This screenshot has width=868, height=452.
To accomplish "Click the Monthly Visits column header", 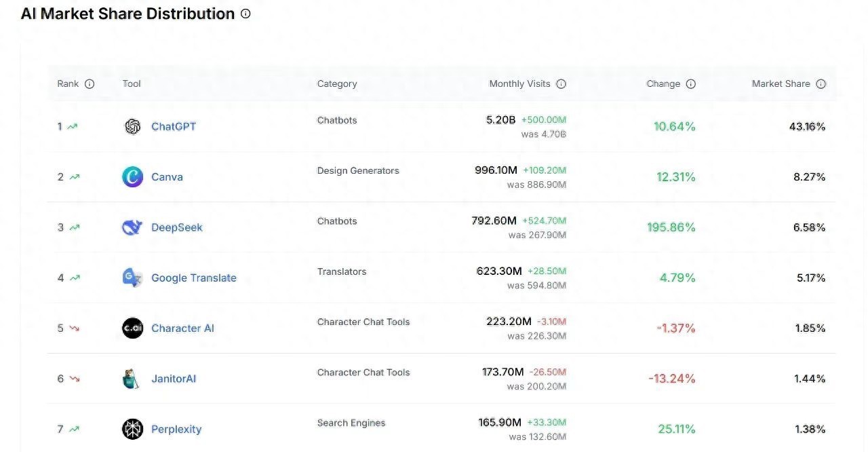I will 520,84.
